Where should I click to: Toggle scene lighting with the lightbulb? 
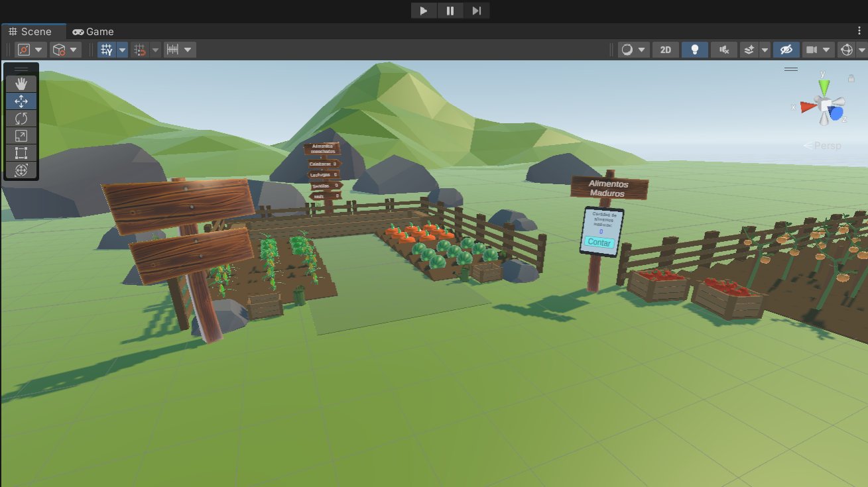point(695,50)
